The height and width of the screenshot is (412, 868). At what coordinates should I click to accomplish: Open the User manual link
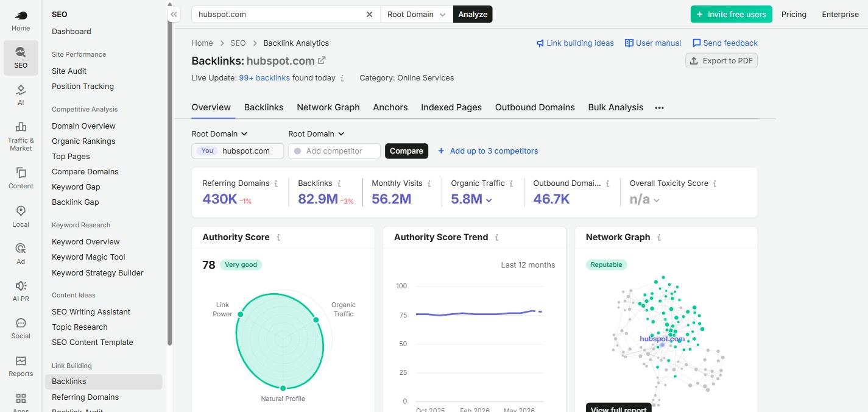tap(653, 43)
